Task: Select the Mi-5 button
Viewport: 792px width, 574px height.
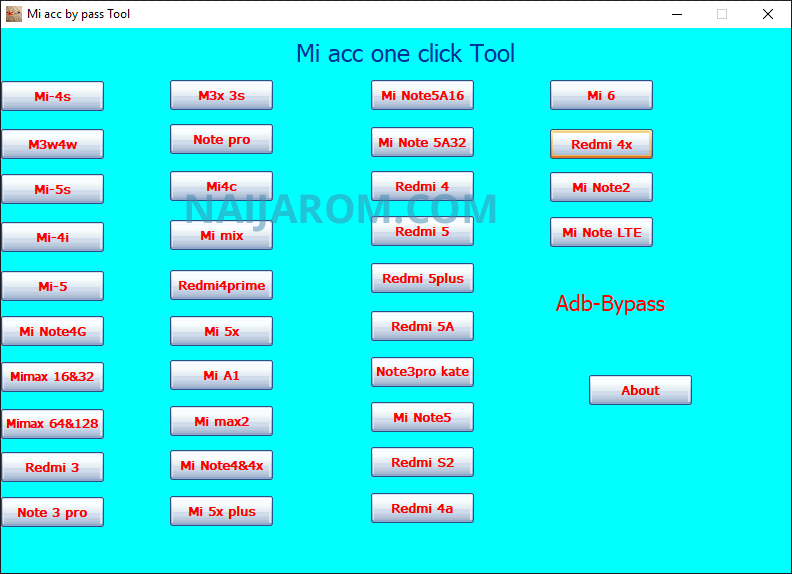Action: pyautogui.click(x=53, y=286)
